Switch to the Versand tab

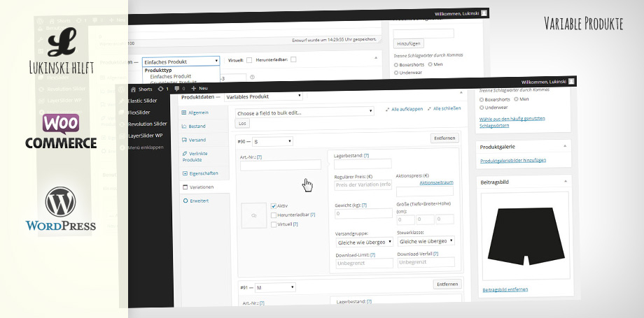tap(204, 140)
